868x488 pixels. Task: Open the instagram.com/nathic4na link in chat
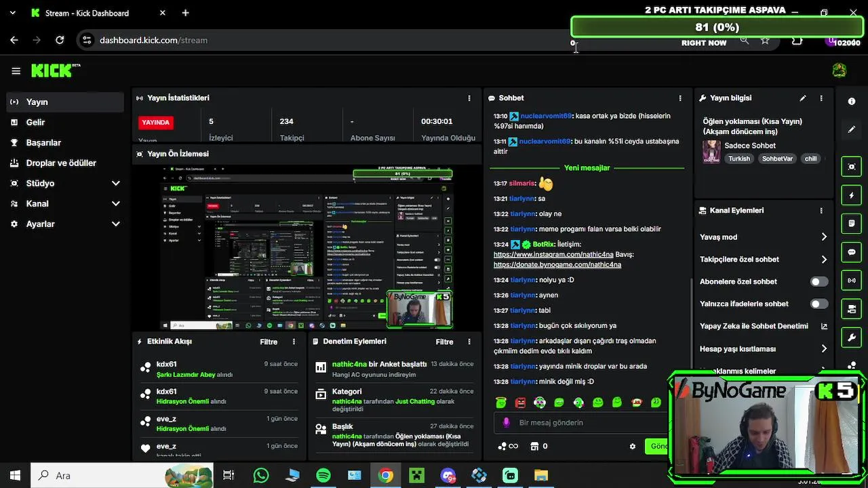[553, 255]
